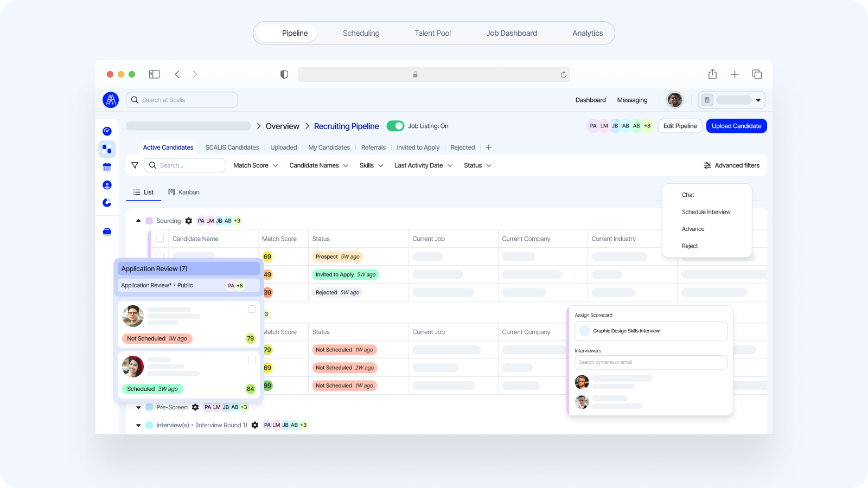This screenshot has height=488, width=868.
Task: Click the pie chart analytics sidebar icon
Action: click(107, 202)
